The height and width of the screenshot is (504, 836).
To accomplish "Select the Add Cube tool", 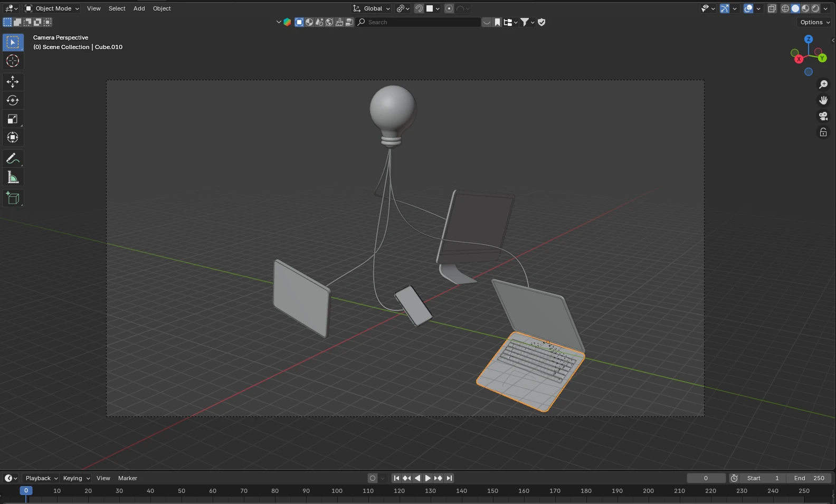I will coord(13,198).
